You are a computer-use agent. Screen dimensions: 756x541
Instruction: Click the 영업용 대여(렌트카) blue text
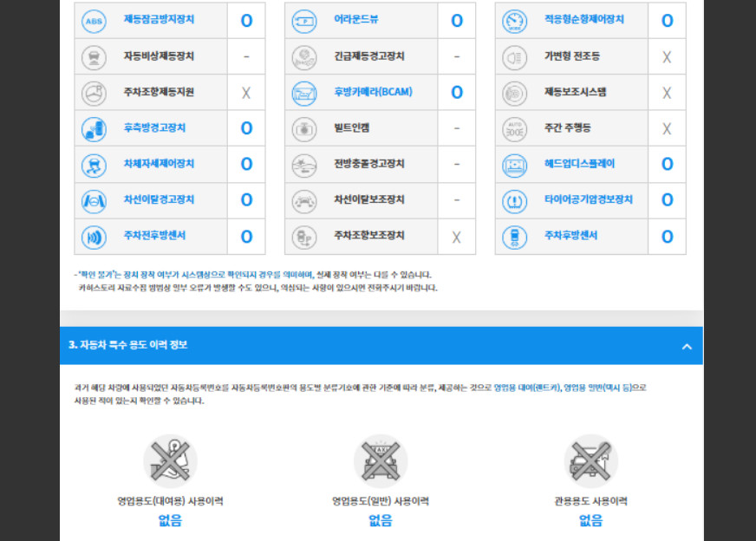527,388
